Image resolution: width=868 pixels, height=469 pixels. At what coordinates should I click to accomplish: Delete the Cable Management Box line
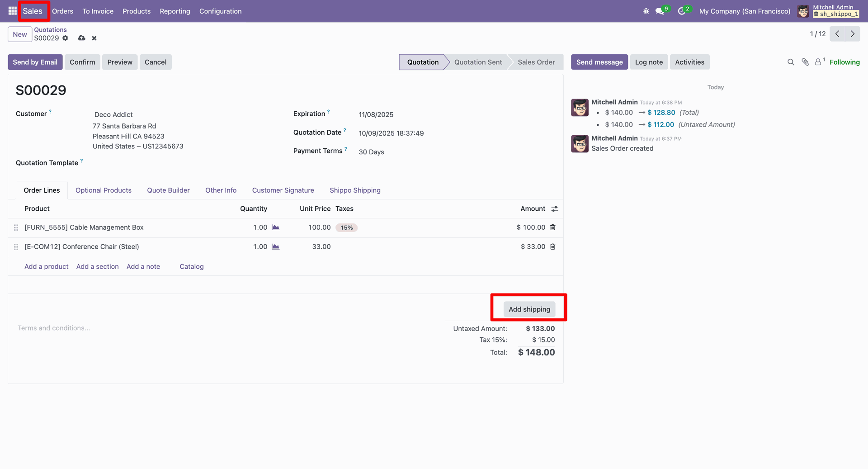(552, 227)
